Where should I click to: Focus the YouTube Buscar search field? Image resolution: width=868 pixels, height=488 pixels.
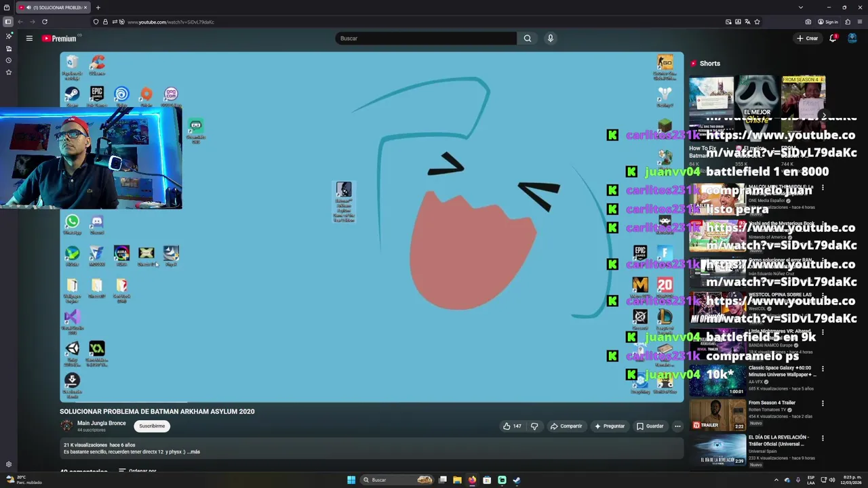tap(426, 39)
